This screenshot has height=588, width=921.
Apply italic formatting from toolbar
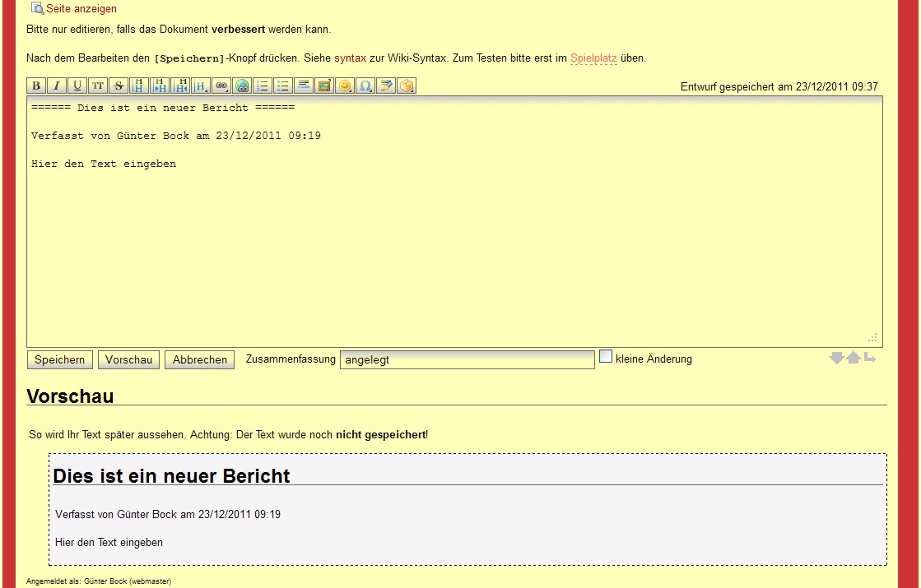click(57, 86)
